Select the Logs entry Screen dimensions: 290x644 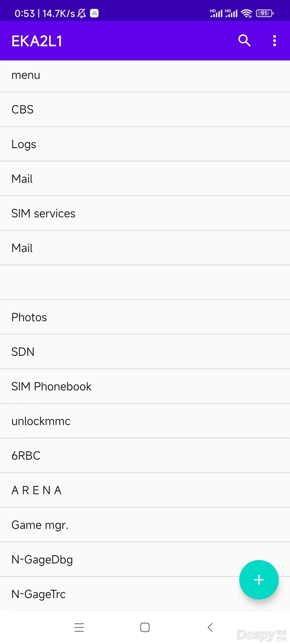(145, 144)
